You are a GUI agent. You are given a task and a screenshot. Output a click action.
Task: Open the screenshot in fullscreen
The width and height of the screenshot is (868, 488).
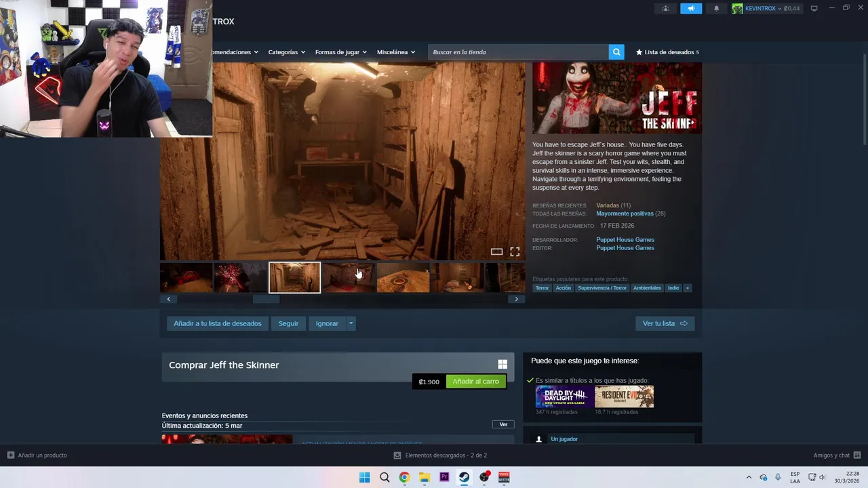(515, 252)
